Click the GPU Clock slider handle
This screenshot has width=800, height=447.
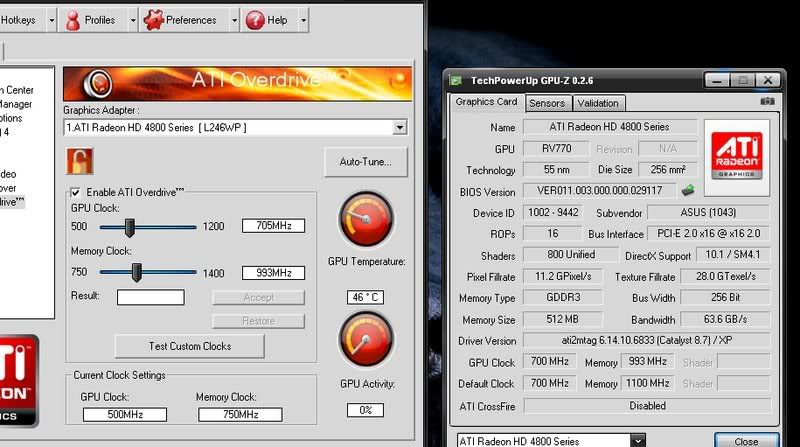(130, 228)
